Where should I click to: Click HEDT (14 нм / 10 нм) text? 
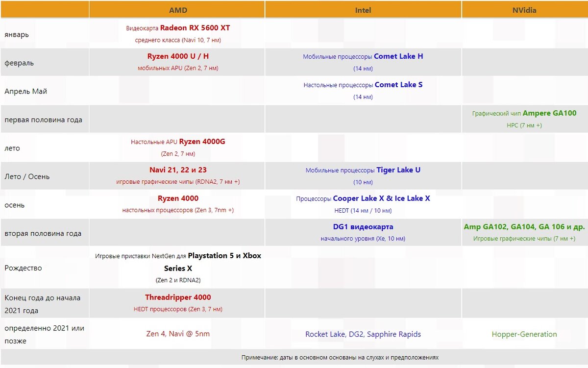363,211
